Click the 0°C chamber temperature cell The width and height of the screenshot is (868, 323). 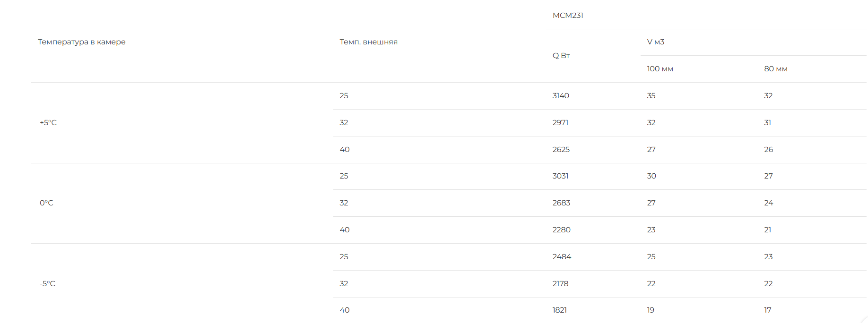pos(46,203)
